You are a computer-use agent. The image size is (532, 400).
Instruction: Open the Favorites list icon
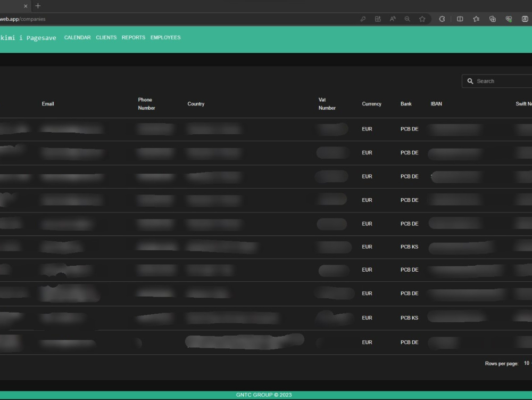pos(476,19)
